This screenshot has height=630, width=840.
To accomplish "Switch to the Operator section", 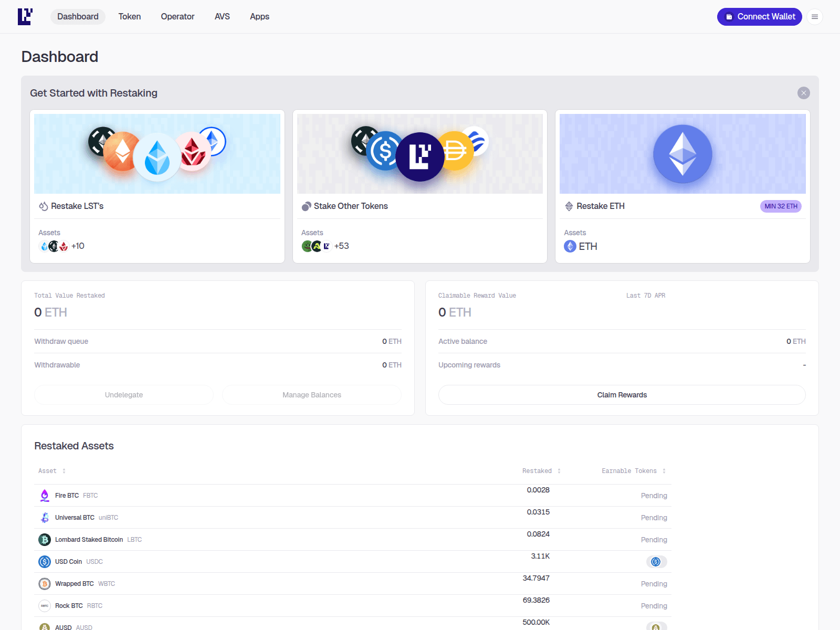I will point(177,16).
